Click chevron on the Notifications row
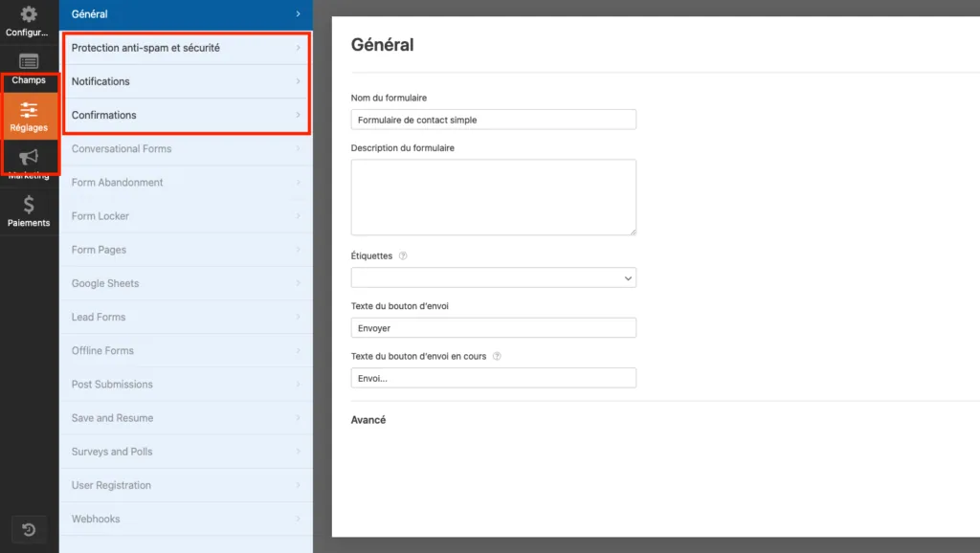Viewport: 980px width, 553px height. (299, 81)
